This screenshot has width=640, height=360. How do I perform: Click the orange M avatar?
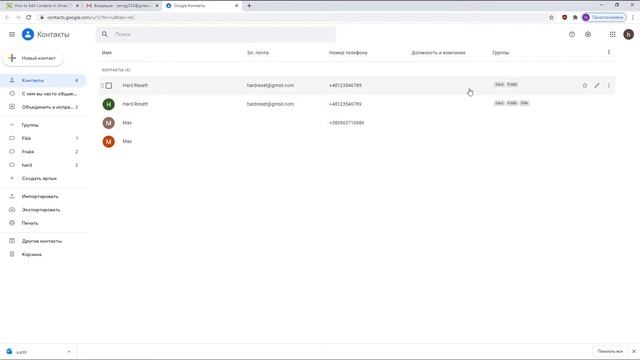coord(109,142)
